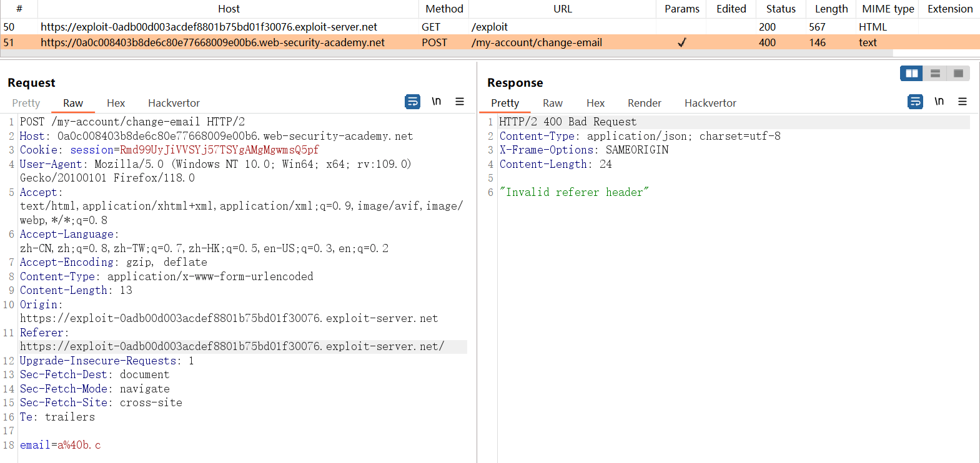980x463 pixels.
Task: Toggle word wrap in the Response panel
Action: click(x=915, y=102)
